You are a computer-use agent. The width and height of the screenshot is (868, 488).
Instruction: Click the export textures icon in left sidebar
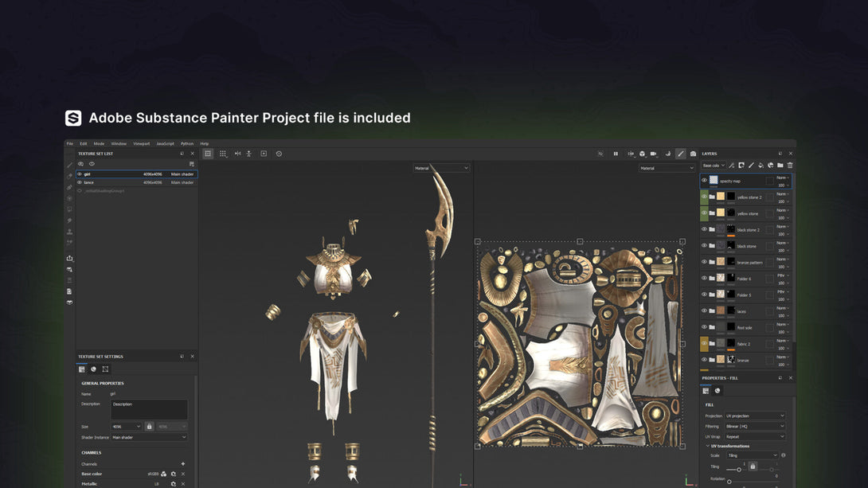coord(70,259)
